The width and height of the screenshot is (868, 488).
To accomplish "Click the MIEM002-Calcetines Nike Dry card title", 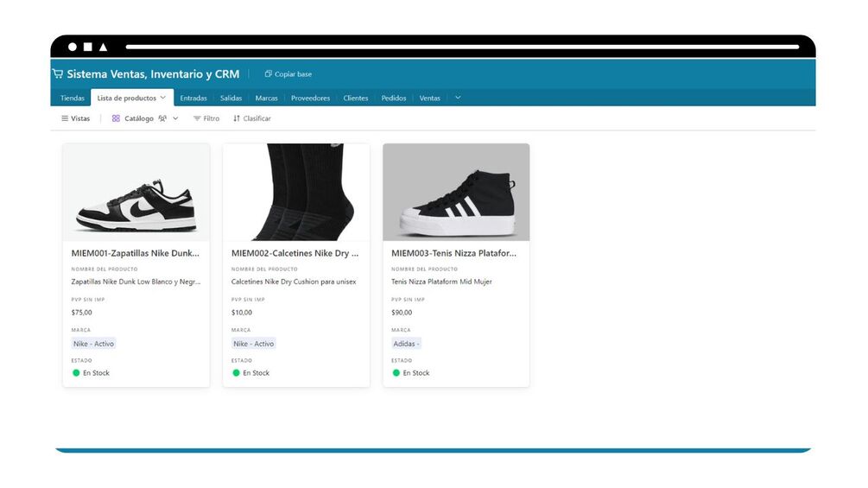I will [x=295, y=253].
